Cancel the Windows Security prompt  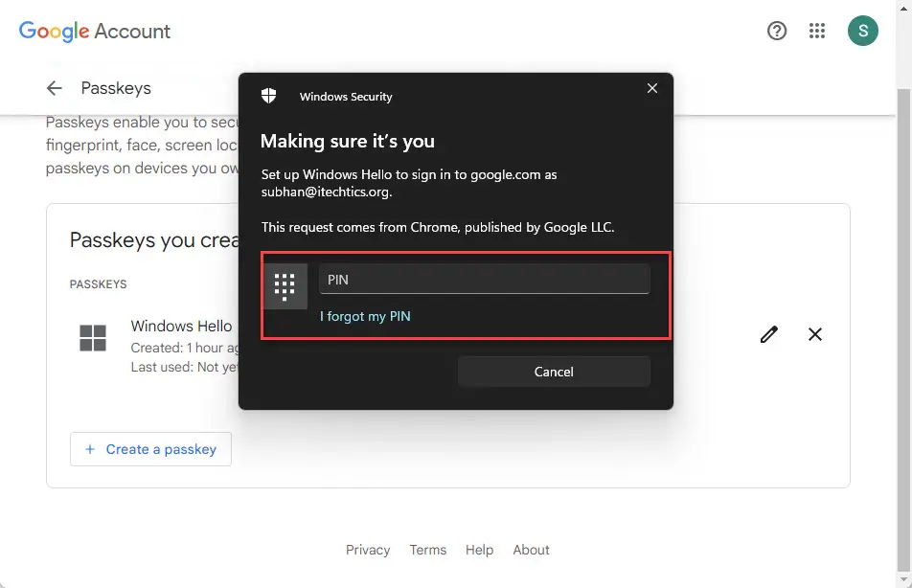pyautogui.click(x=554, y=372)
